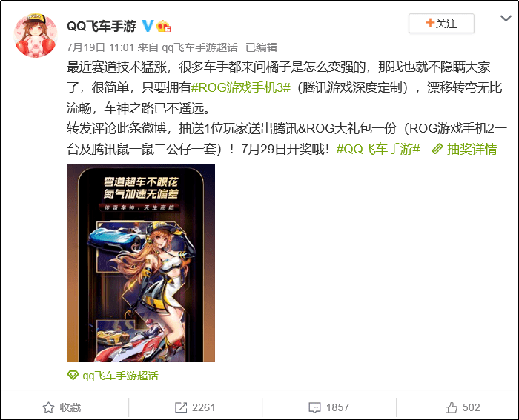The height and width of the screenshot is (420, 519).
Task: Click source link qq飞车手游超话 in header
Action: coord(199,47)
